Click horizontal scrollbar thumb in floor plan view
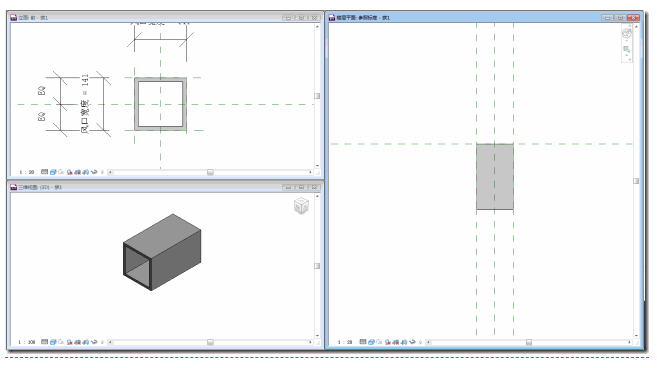This screenshot has width=657, height=368. coord(529,342)
